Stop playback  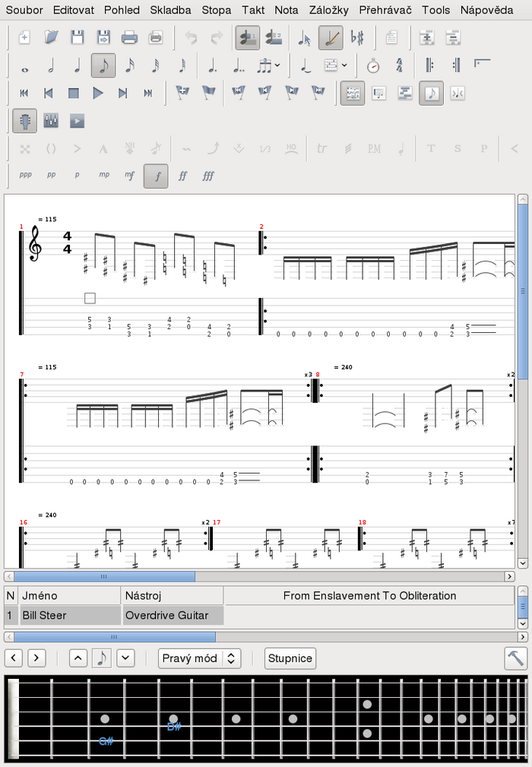point(74,93)
